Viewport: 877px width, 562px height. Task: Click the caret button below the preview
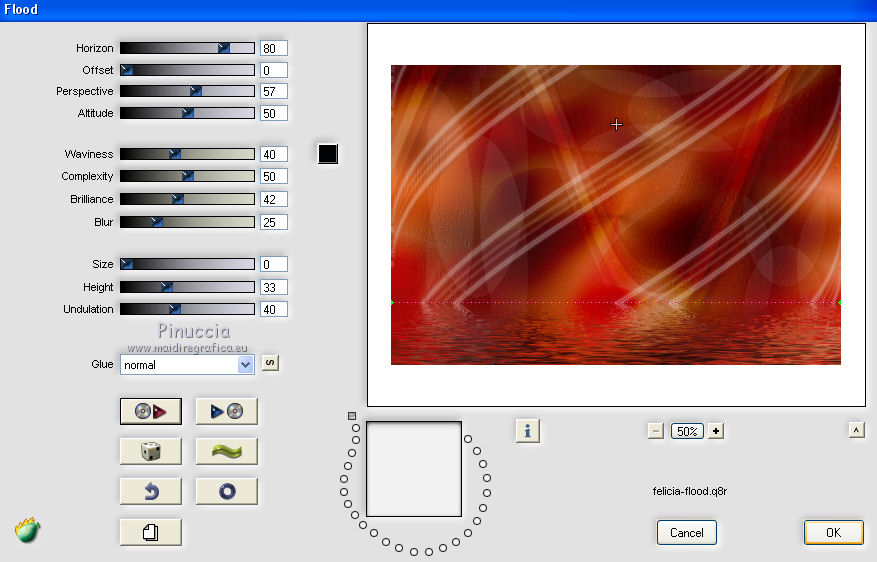click(x=856, y=430)
